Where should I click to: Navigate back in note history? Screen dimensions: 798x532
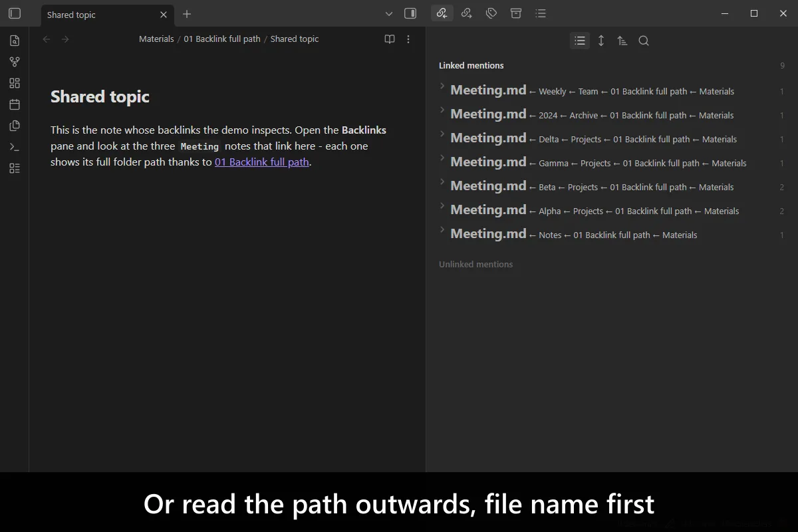(47, 39)
